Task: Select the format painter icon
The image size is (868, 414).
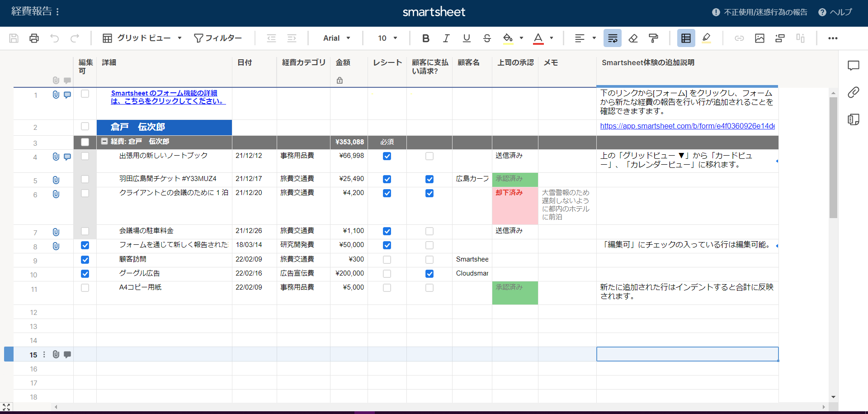Action: pyautogui.click(x=653, y=38)
